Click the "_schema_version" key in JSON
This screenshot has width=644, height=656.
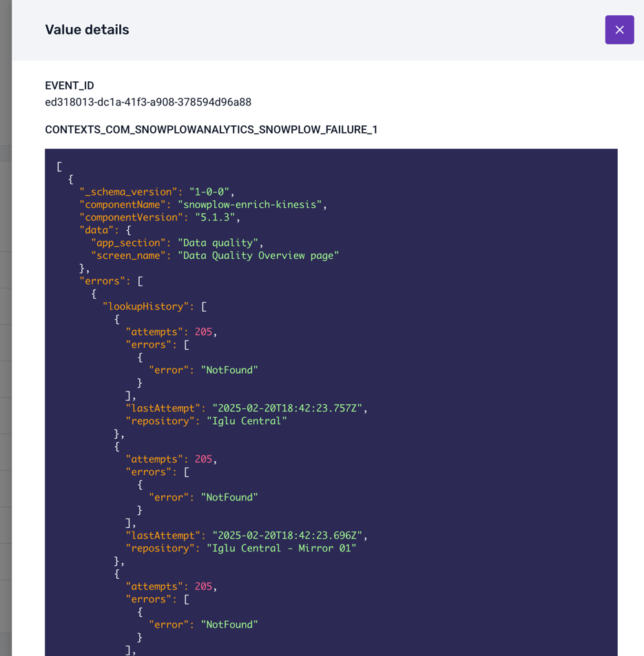click(x=129, y=192)
